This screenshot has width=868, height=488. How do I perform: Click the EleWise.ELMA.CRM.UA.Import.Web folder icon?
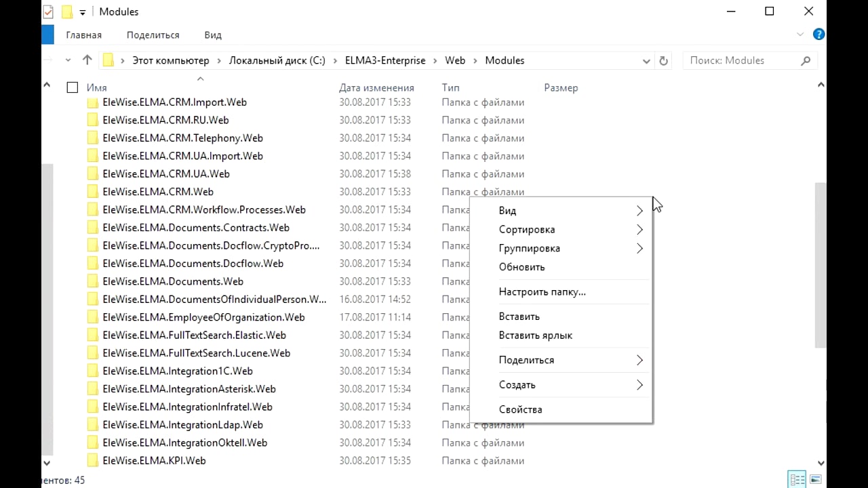click(x=92, y=156)
